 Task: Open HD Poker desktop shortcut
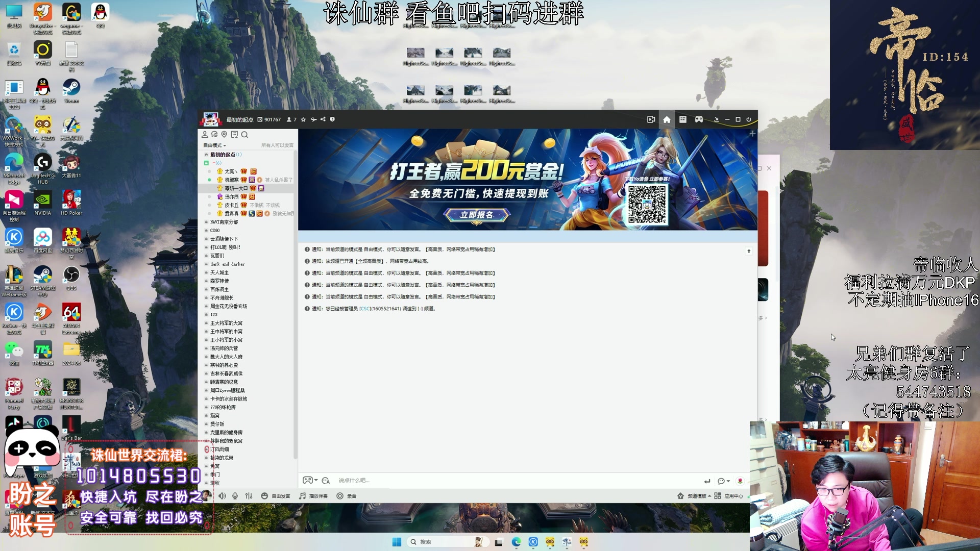[71, 204]
